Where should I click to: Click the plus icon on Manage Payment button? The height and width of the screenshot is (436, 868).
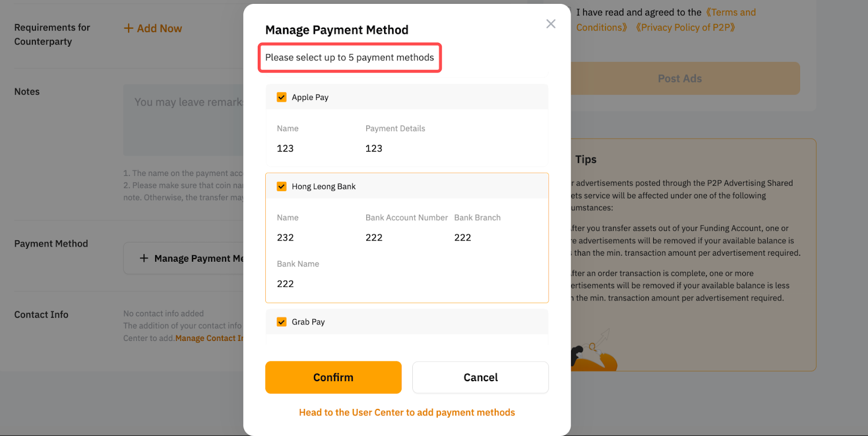144,258
